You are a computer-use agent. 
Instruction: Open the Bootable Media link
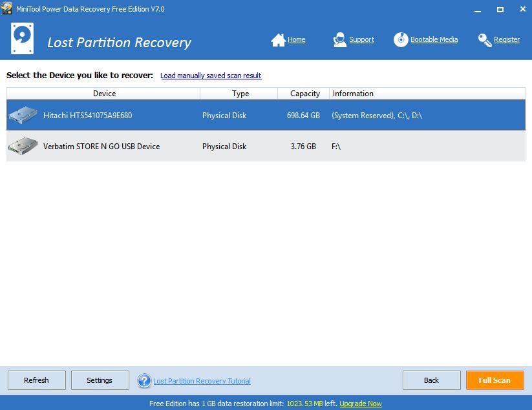[434, 39]
